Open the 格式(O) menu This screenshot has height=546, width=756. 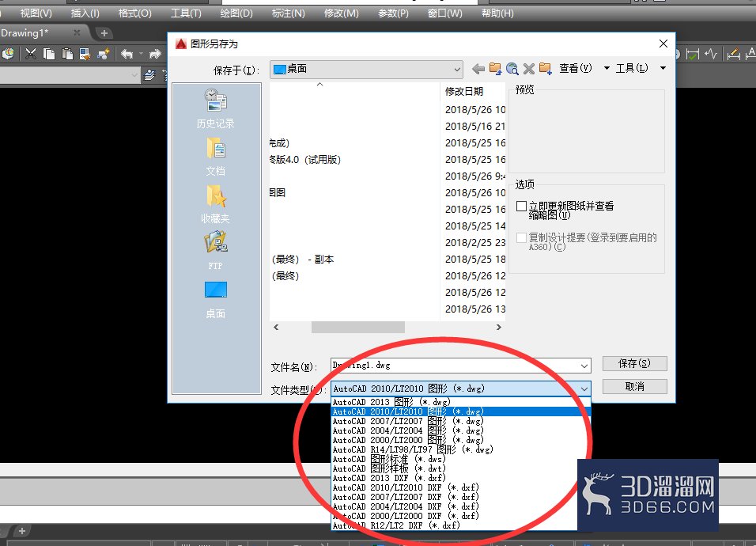pyautogui.click(x=135, y=13)
